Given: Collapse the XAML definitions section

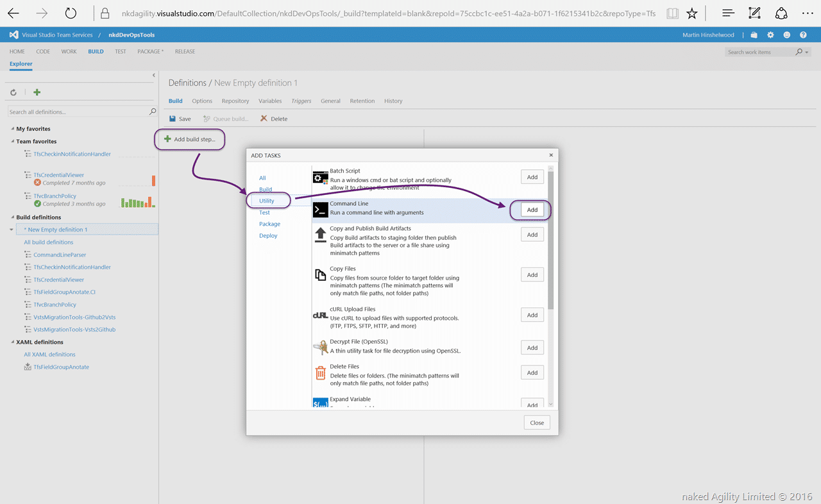Looking at the screenshot, I should pos(12,342).
